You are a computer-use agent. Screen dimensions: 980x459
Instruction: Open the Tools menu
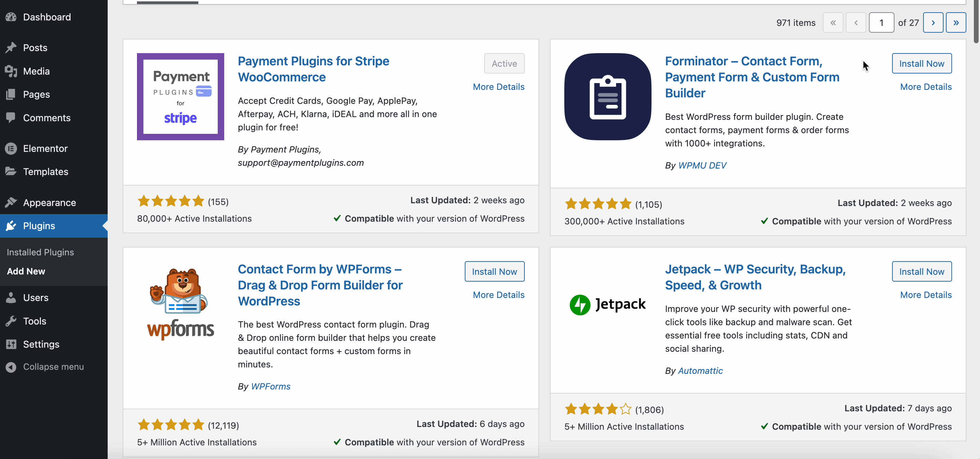click(34, 321)
